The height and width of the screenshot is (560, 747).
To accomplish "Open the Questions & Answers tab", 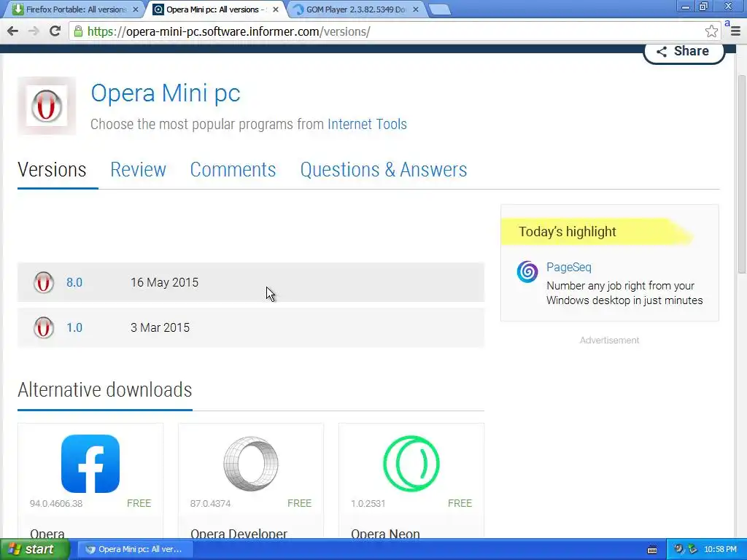I will coord(384,169).
